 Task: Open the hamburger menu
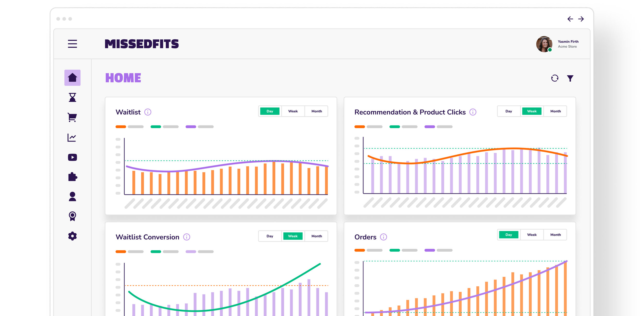click(72, 44)
